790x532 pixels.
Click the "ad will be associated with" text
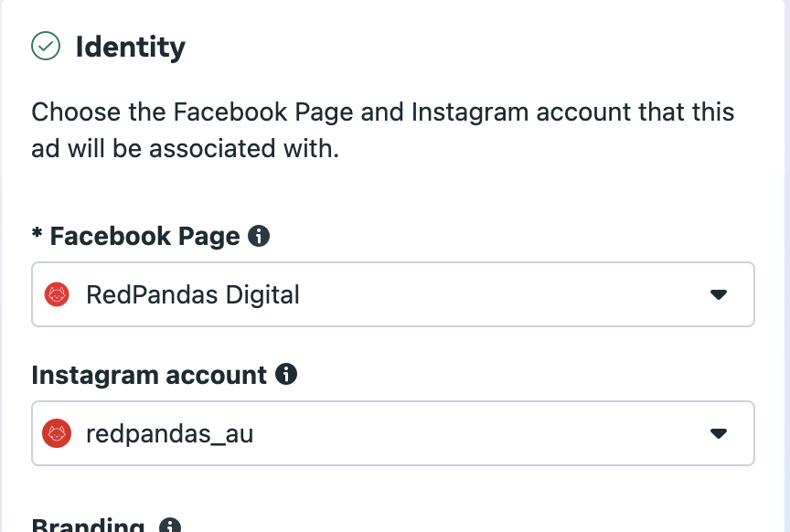(x=185, y=149)
